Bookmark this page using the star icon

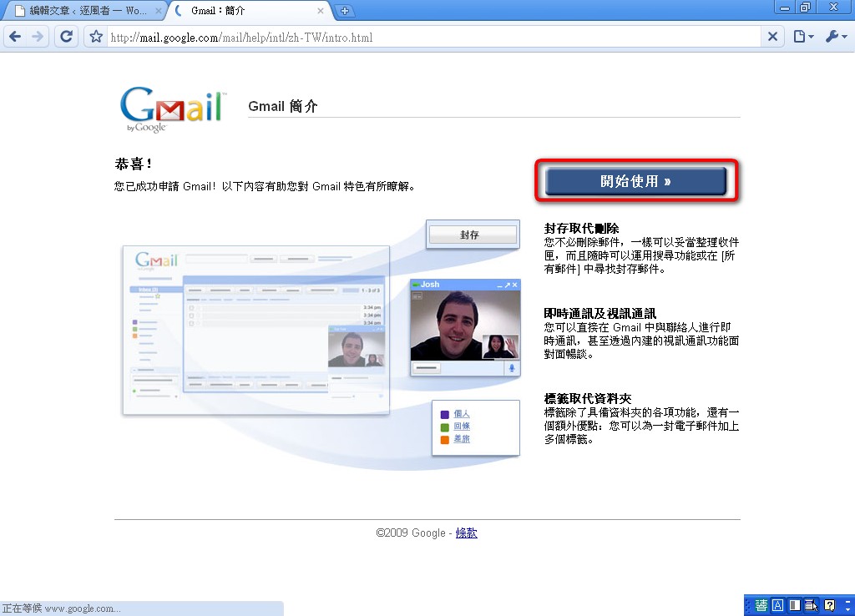96,37
